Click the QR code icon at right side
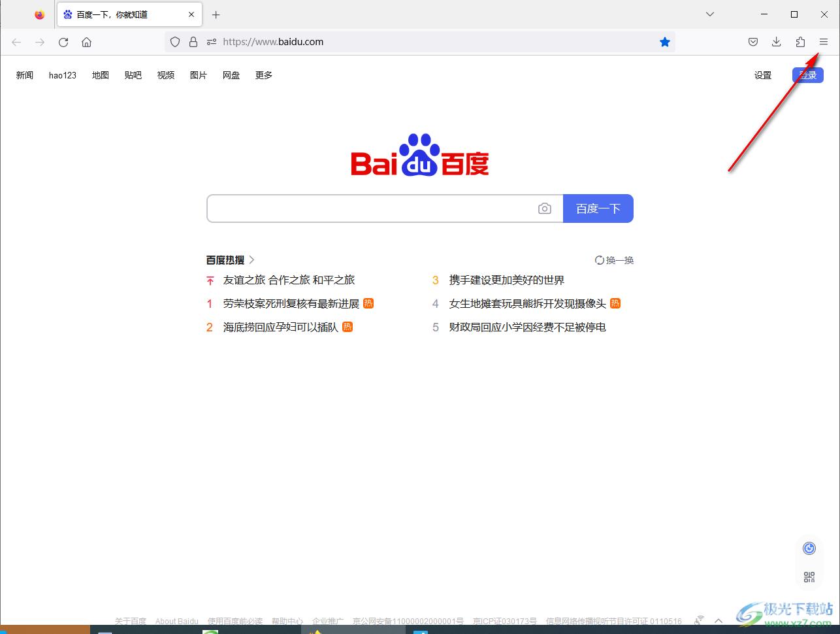840x634 pixels. click(809, 577)
